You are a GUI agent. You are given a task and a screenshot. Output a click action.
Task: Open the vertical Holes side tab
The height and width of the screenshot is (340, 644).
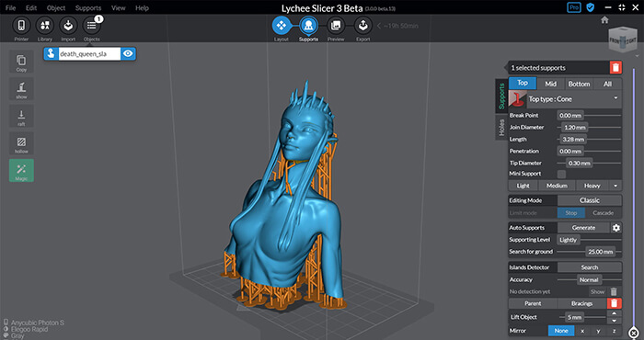click(501, 128)
